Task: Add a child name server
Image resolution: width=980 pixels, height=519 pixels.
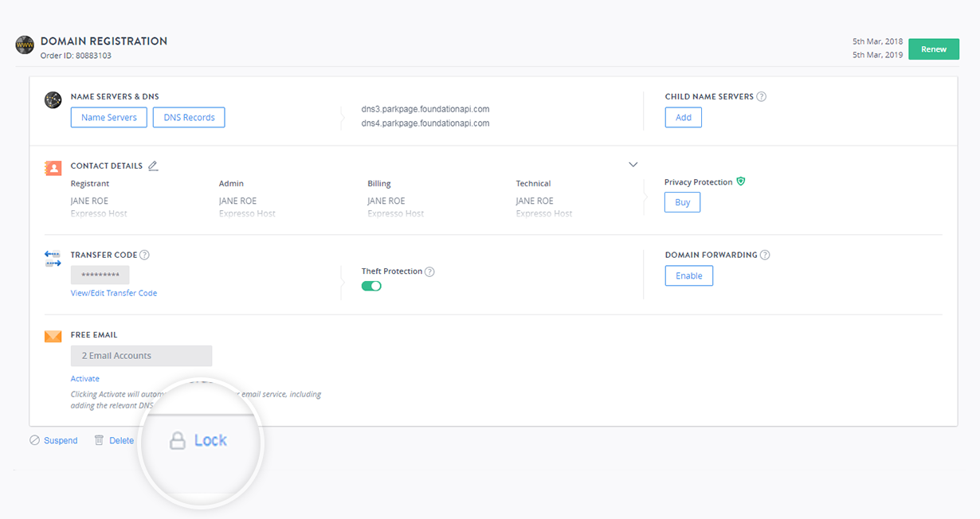Action: 683,118
